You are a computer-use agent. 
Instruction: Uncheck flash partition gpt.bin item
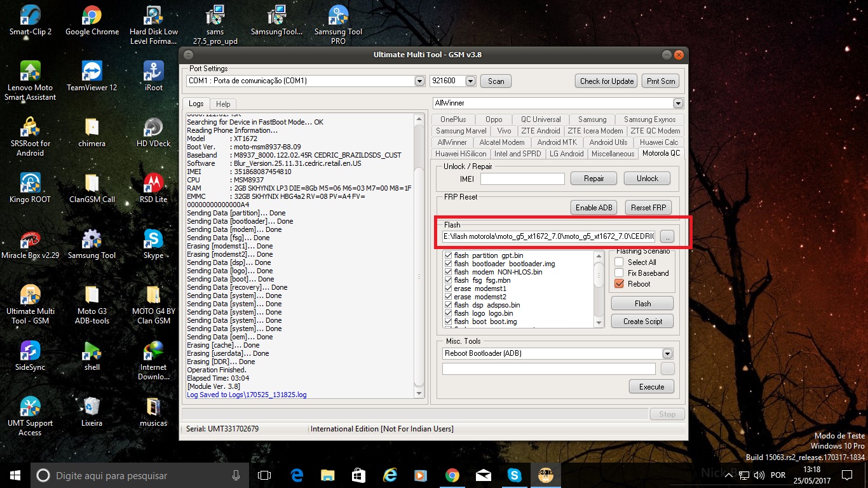tap(449, 255)
